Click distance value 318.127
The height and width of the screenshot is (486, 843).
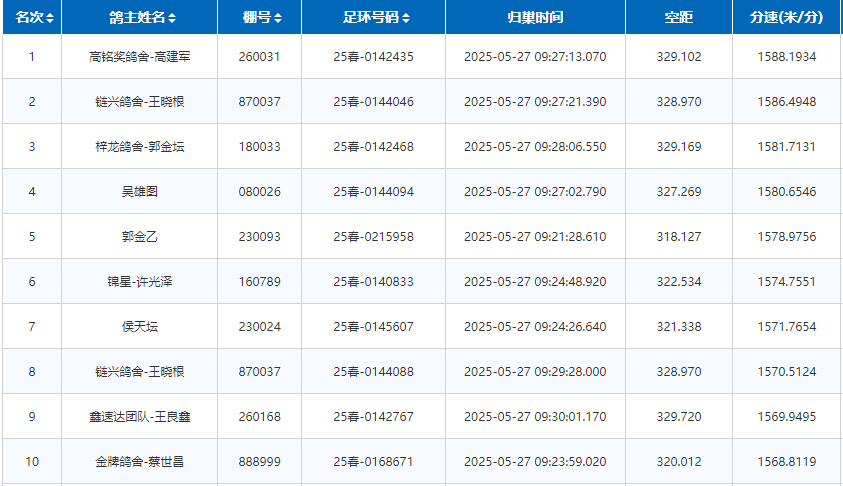(679, 237)
